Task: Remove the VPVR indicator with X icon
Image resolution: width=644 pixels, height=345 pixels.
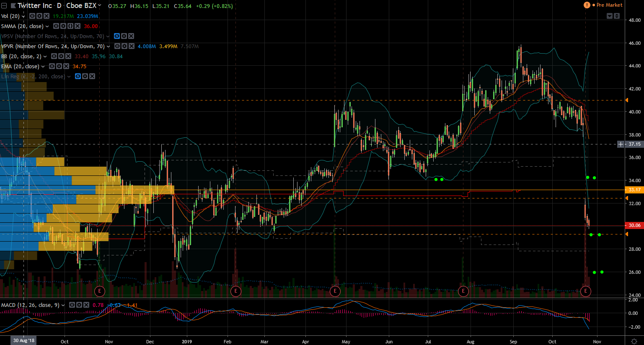Action: coord(132,46)
